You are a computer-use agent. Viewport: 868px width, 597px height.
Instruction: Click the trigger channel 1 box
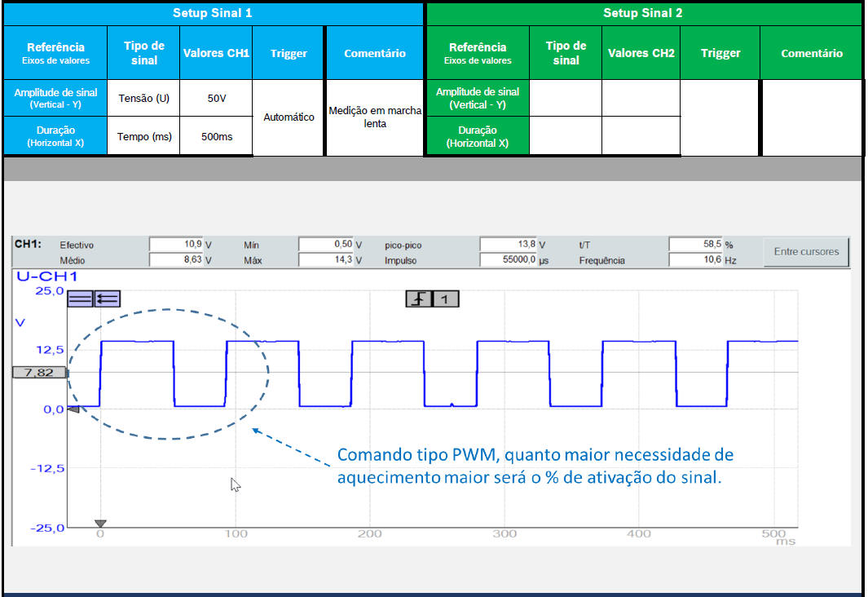[444, 299]
